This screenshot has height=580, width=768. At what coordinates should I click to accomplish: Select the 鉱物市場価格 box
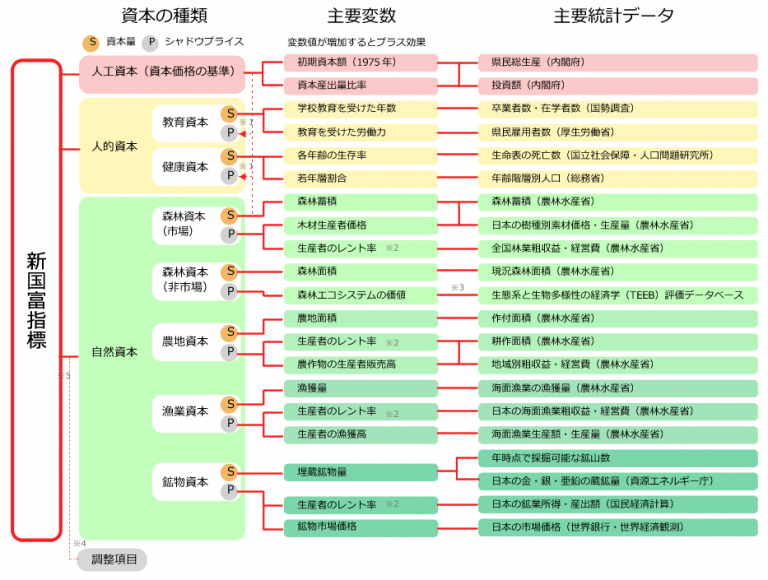(x=361, y=527)
